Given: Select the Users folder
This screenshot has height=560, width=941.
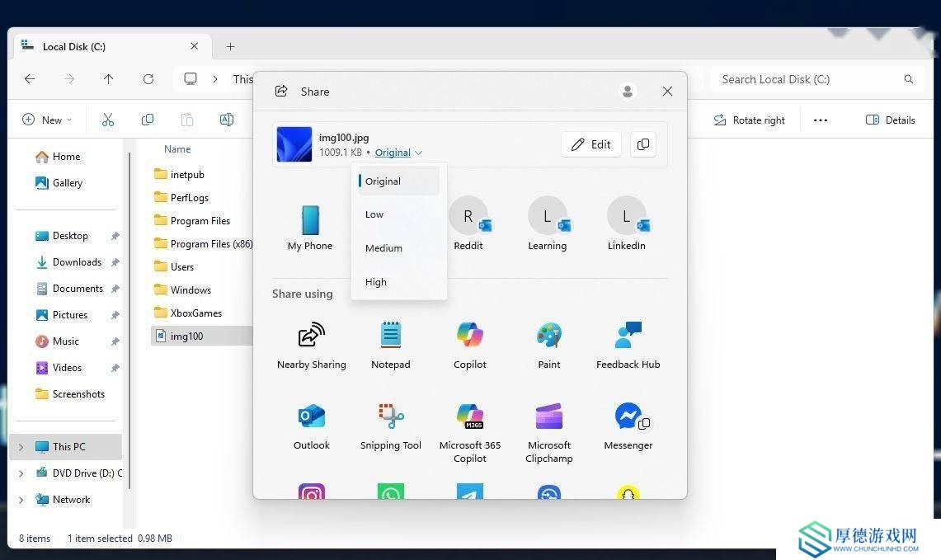Looking at the screenshot, I should click(174, 267).
